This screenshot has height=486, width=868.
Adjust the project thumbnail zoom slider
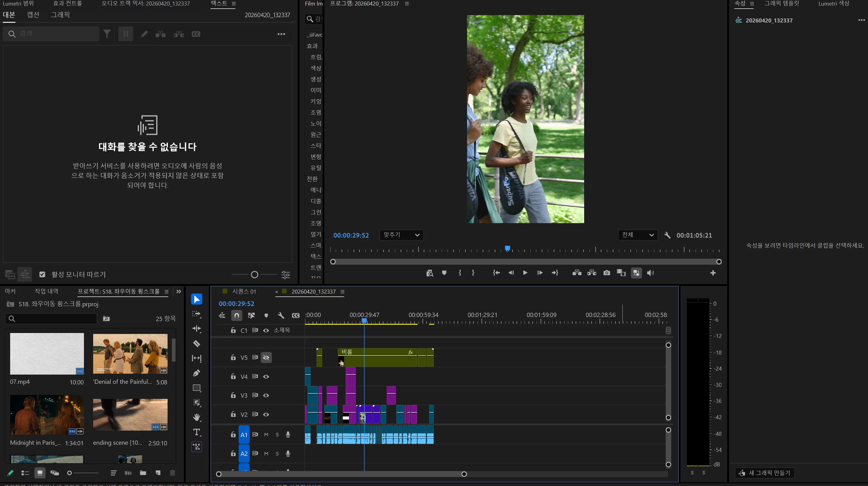tap(70, 473)
